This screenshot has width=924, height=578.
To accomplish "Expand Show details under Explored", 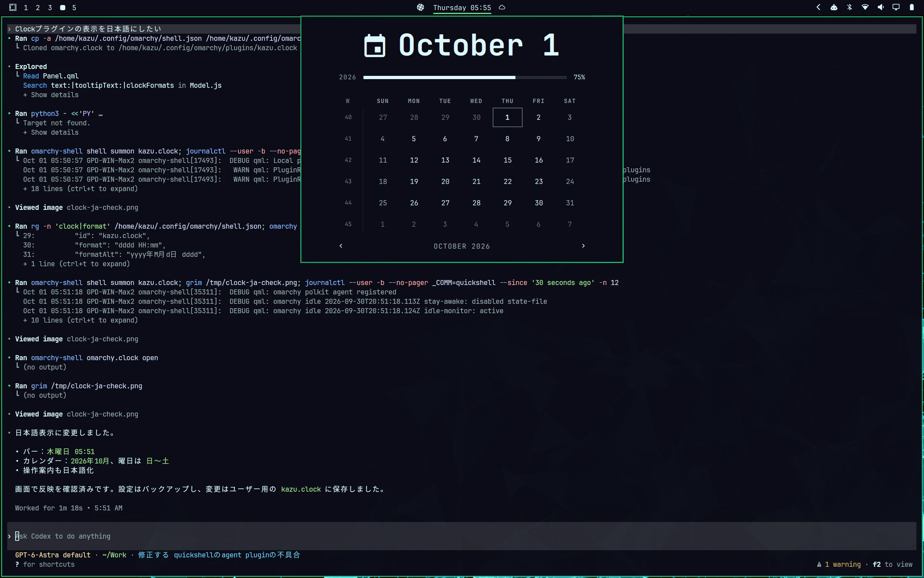I will (x=51, y=95).
